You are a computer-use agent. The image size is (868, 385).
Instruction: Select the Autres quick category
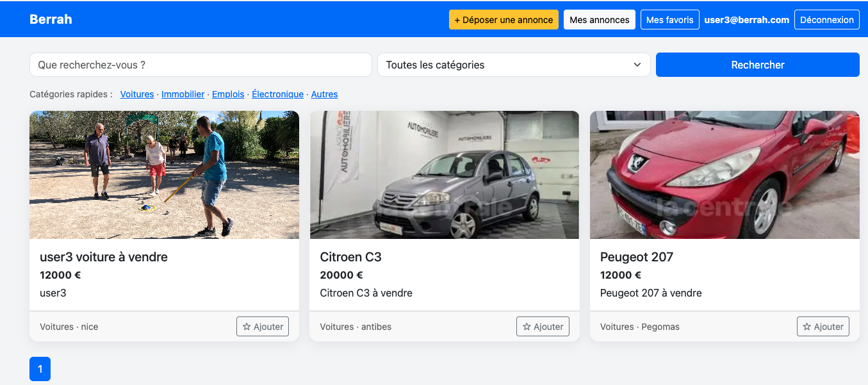[324, 94]
